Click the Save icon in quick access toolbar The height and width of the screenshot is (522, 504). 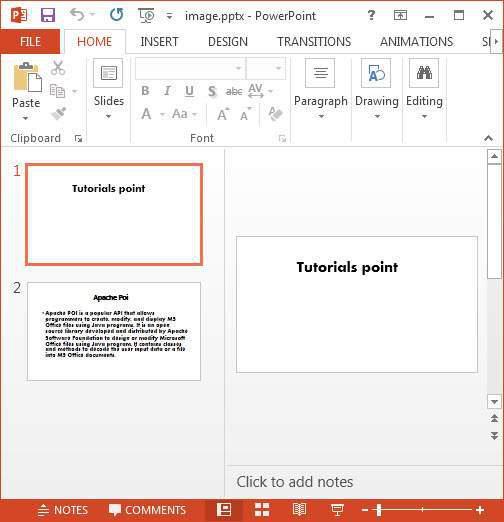pyautogui.click(x=48, y=15)
